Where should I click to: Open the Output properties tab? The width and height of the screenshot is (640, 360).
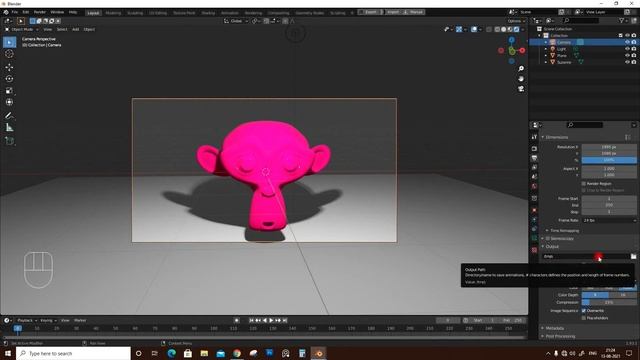[534, 158]
